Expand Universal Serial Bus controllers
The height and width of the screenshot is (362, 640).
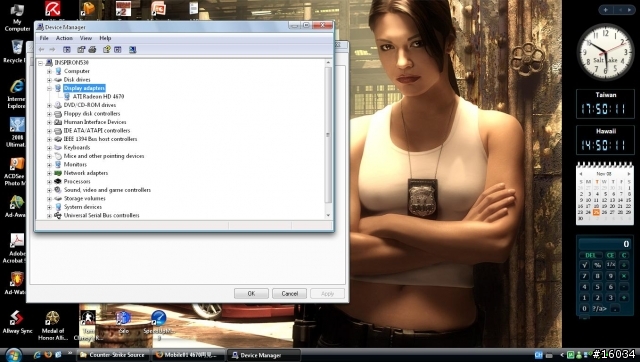coord(49,215)
